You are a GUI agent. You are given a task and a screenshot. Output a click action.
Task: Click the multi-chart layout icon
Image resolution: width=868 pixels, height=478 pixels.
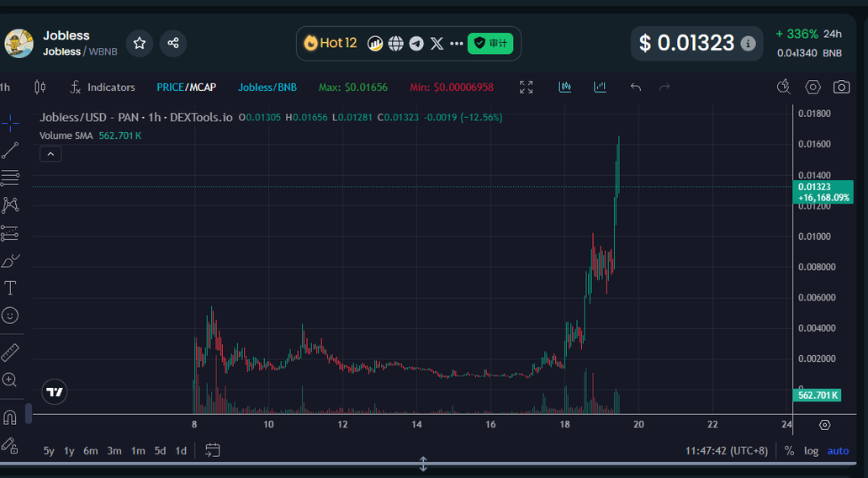click(x=564, y=87)
